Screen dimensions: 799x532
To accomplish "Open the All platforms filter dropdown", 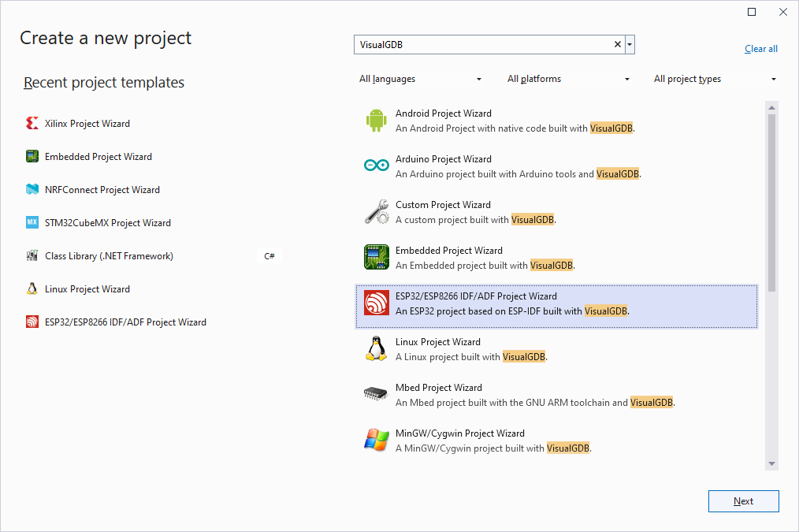I will [x=568, y=79].
